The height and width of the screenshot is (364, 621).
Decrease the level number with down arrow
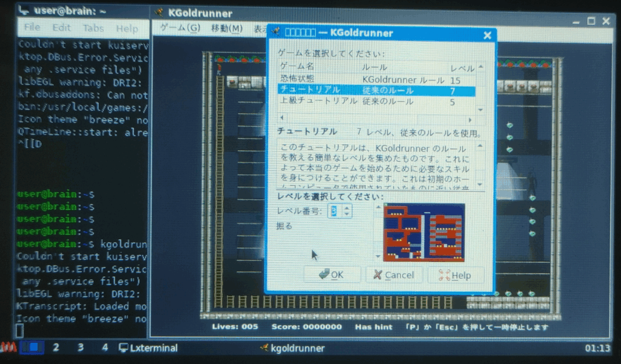(x=347, y=214)
